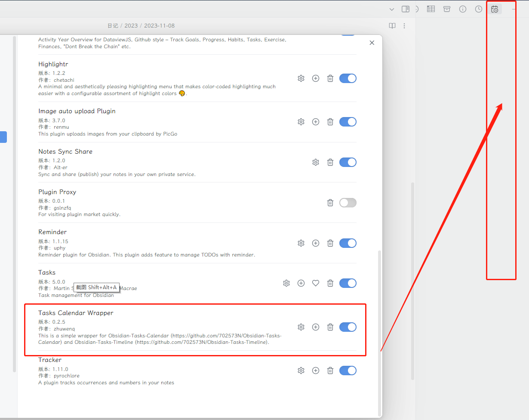Switch off the Tasks plugin toggle
Screen dimensions: 529x420
point(348,283)
